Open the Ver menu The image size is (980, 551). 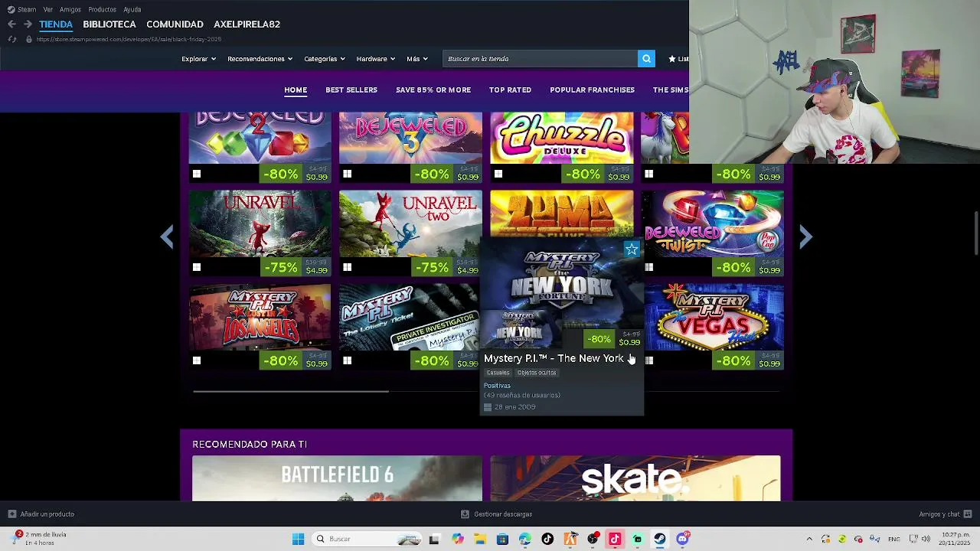pos(48,9)
